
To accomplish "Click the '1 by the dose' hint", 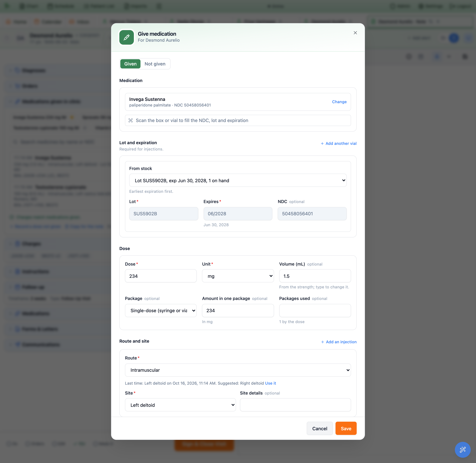I will 292,322.
